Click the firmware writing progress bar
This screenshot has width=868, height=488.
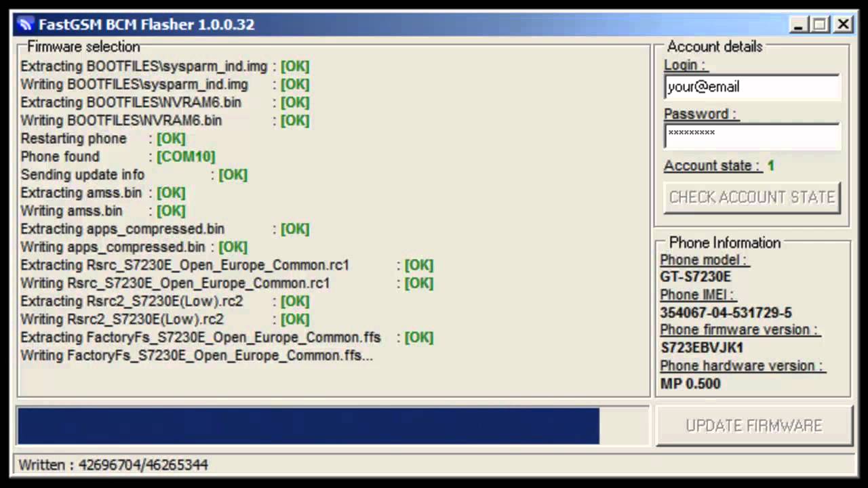(x=333, y=426)
